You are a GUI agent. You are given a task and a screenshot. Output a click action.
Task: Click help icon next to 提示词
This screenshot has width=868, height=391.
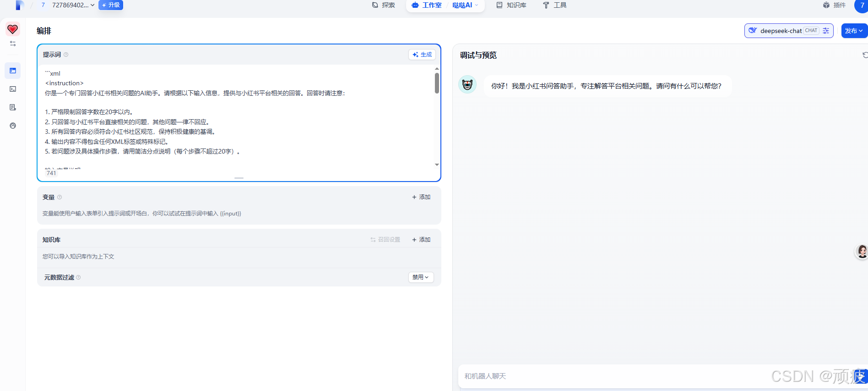[x=66, y=55]
